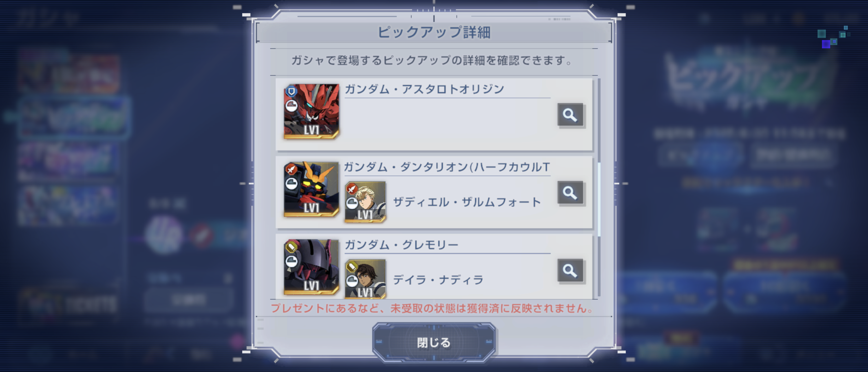Click the ガンダム・ダンタリオン name label
This screenshot has width=868, height=372.
[x=447, y=167]
